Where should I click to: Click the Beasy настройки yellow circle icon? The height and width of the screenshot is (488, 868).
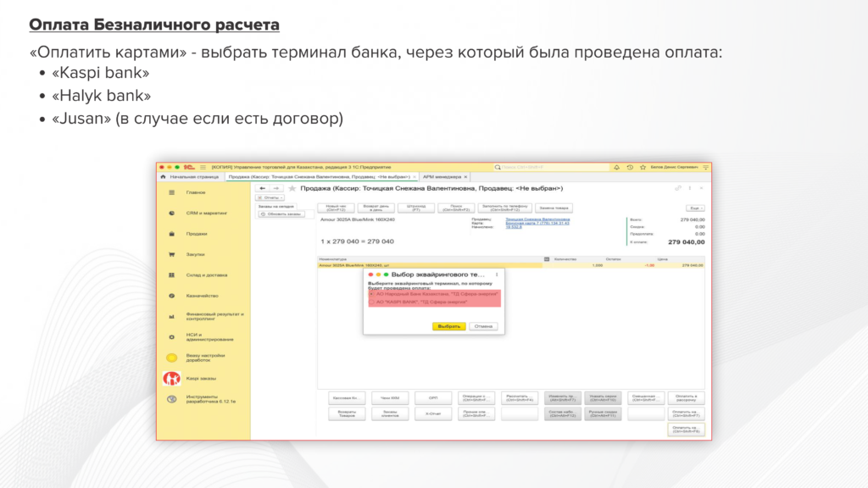click(x=171, y=358)
